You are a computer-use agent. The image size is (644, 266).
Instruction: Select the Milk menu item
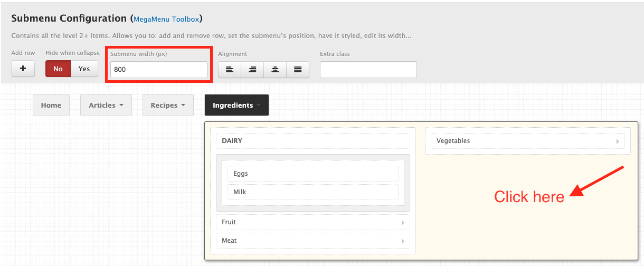[313, 192]
